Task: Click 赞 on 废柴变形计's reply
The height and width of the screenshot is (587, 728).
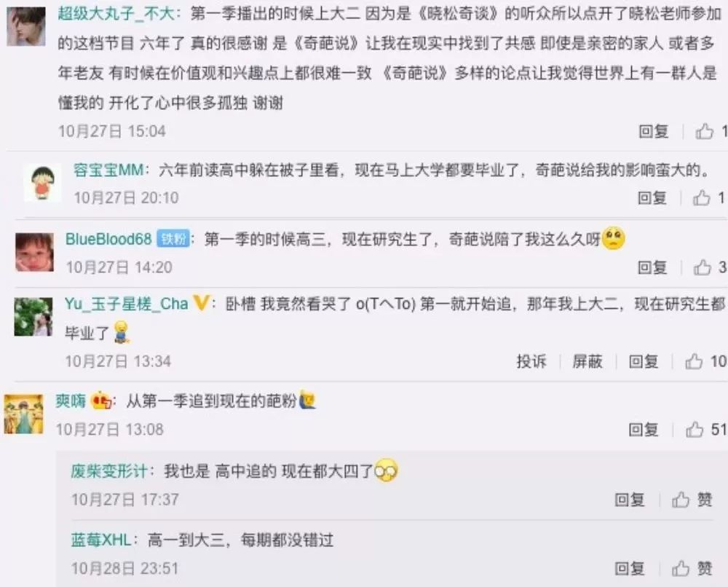Action: 692,500
